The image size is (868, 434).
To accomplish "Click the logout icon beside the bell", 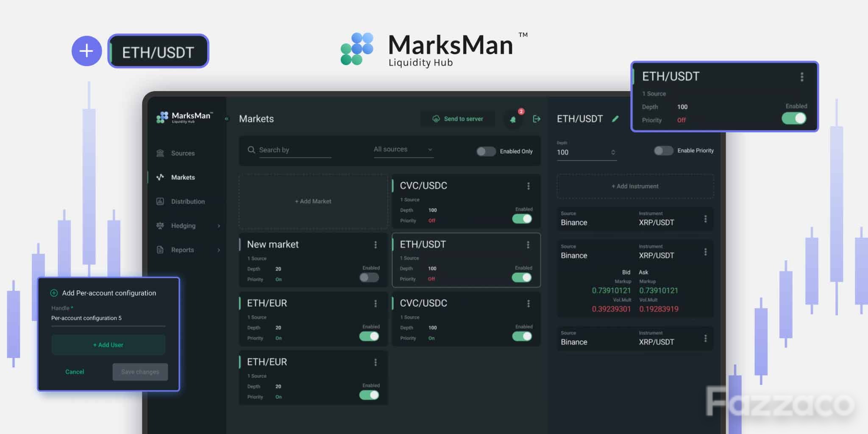I will pos(537,119).
